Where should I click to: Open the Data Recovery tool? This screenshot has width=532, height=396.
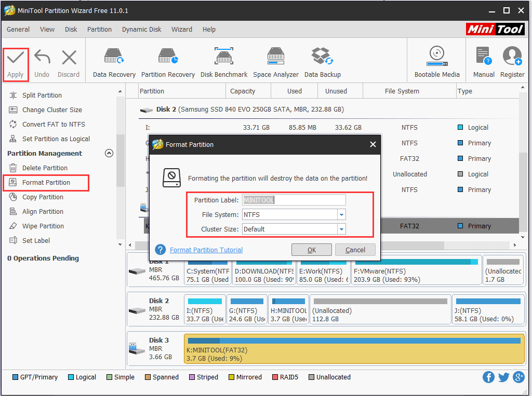(x=114, y=63)
